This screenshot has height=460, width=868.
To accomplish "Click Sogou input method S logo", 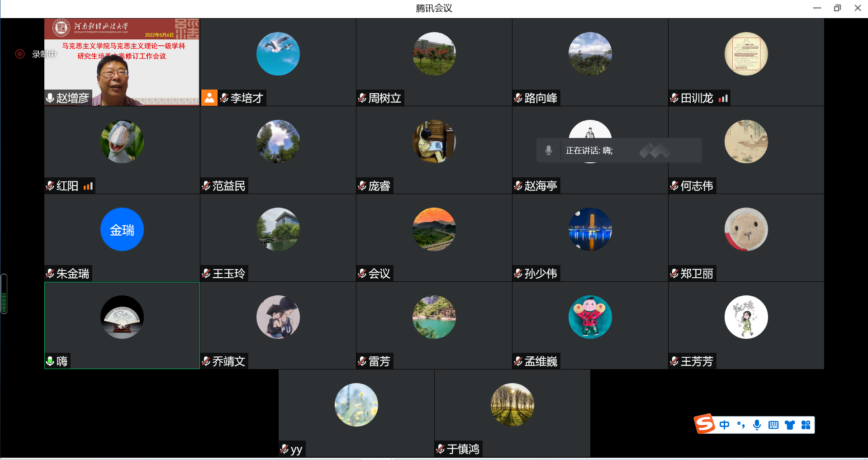I will 704,424.
